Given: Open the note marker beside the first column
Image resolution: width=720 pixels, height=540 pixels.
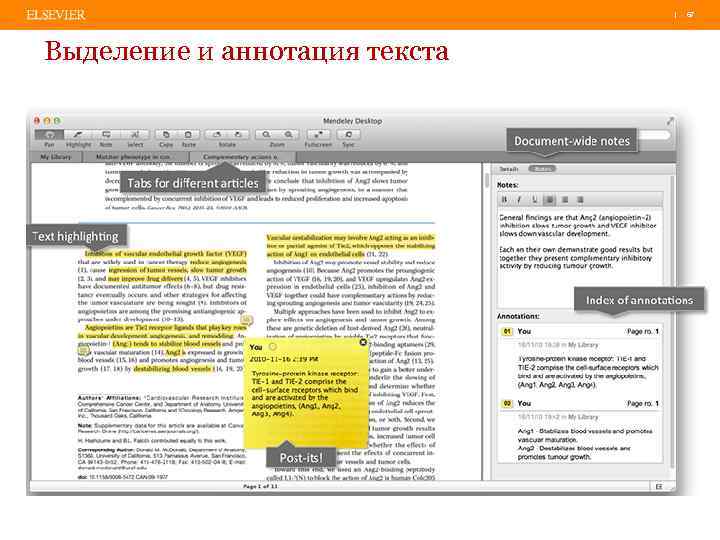Looking at the screenshot, I should 247,320.
